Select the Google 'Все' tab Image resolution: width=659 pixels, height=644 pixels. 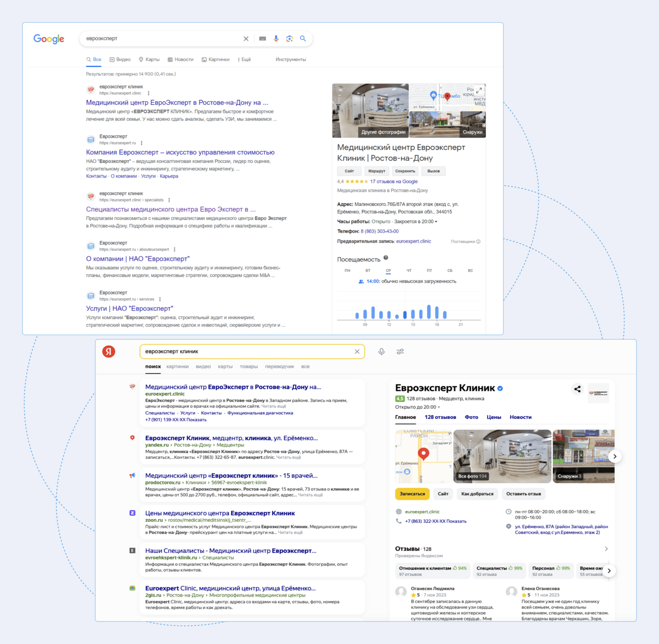[94, 60]
